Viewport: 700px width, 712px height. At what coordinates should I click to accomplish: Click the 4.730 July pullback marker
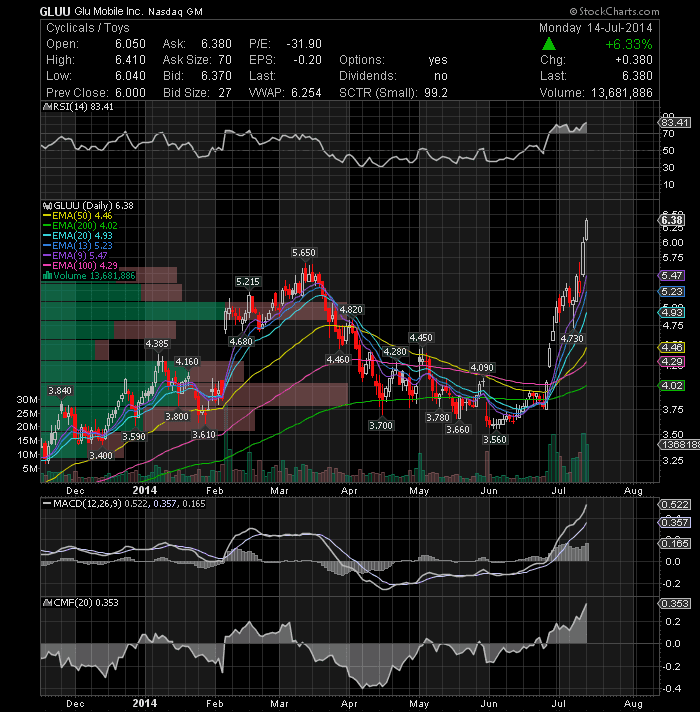[572, 338]
